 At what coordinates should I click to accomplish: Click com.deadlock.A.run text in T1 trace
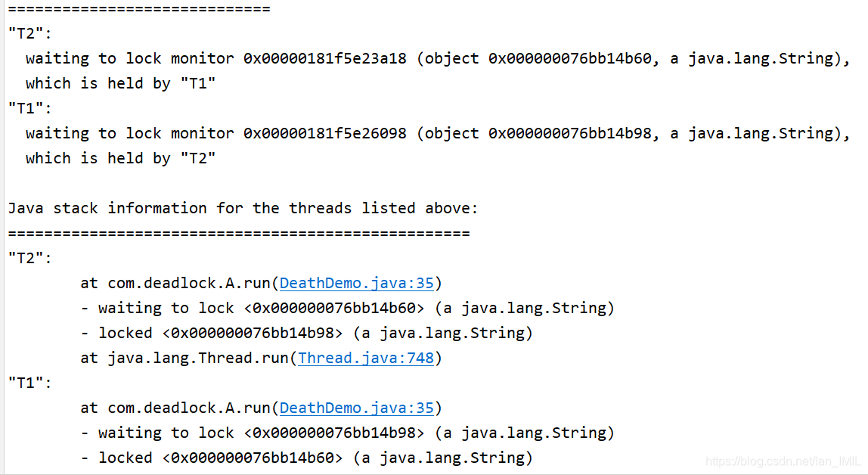tap(188, 408)
